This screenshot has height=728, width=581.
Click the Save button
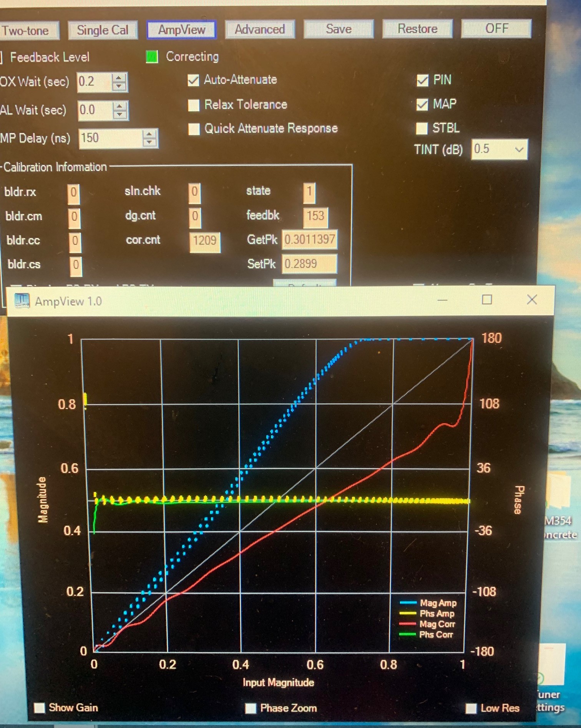(x=339, y=29)
